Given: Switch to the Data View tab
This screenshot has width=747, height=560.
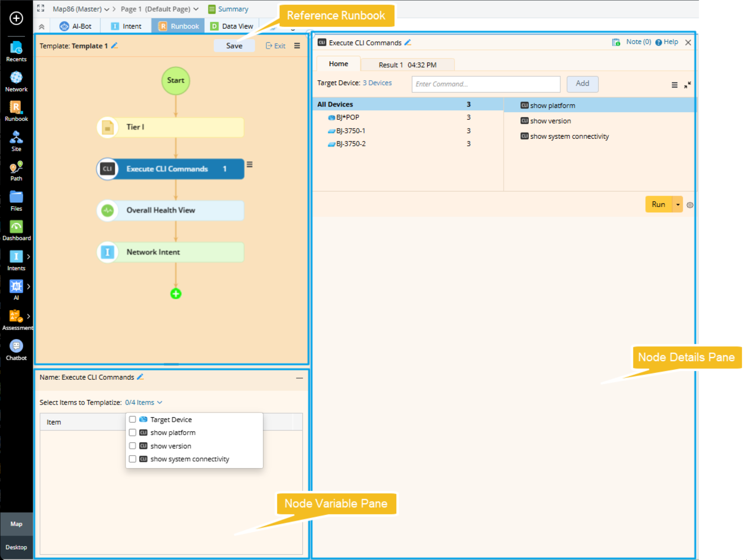Looking at the screenshot, I should [x=232, y=26].
